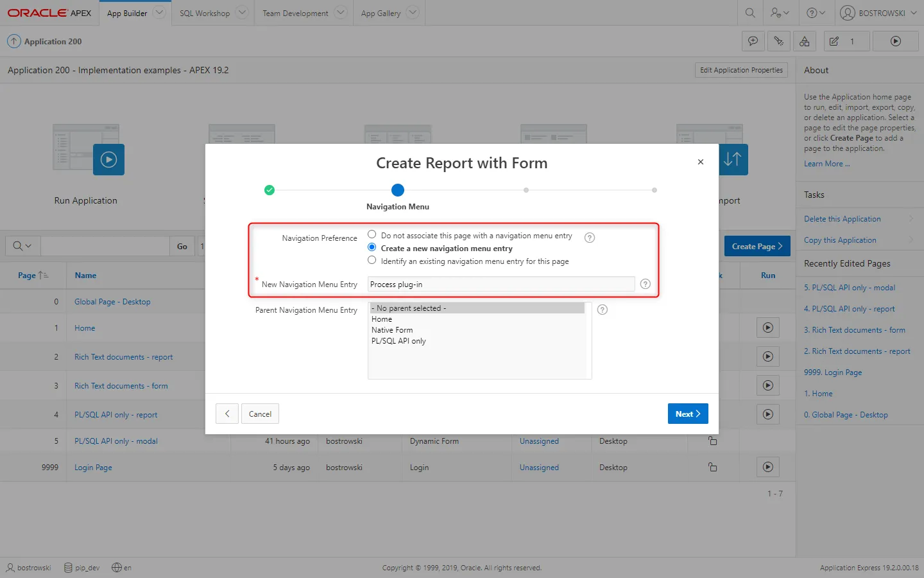Image resolution: width=924 pixels, height=578 pixels.
Task: Click the Developer Comments speech bubble icon
Action: [753, 41]
